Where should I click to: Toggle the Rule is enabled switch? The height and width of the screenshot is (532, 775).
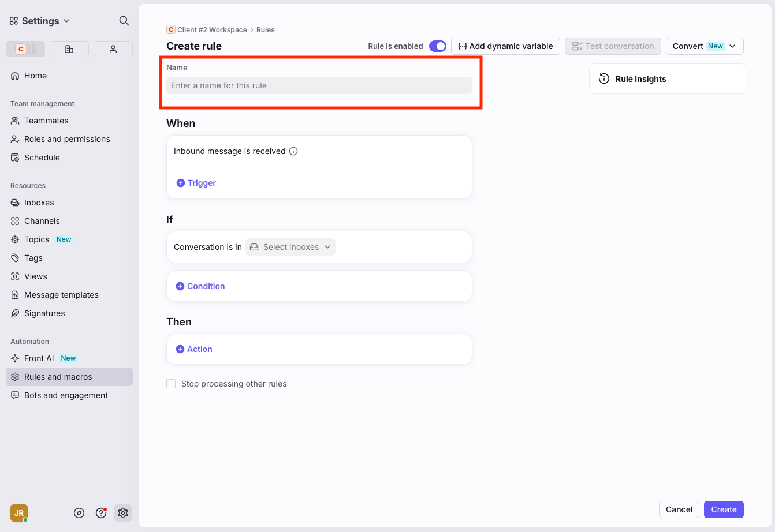point(437,46)
